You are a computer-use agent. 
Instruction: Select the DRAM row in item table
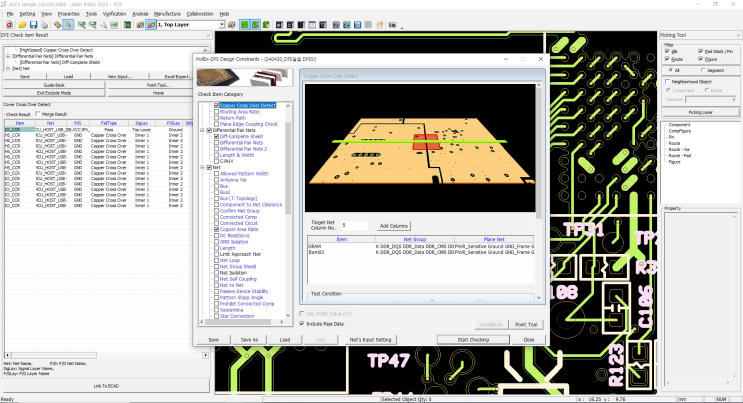(421, 247)
